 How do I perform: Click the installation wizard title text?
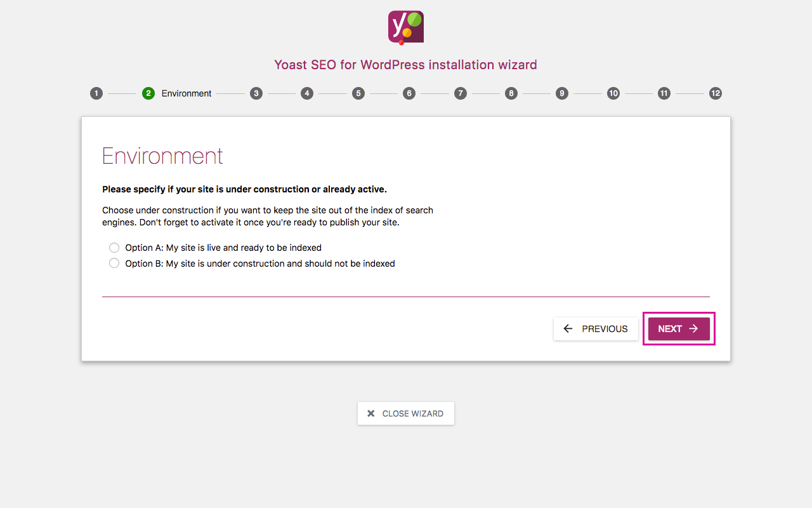tap(406, 65)
